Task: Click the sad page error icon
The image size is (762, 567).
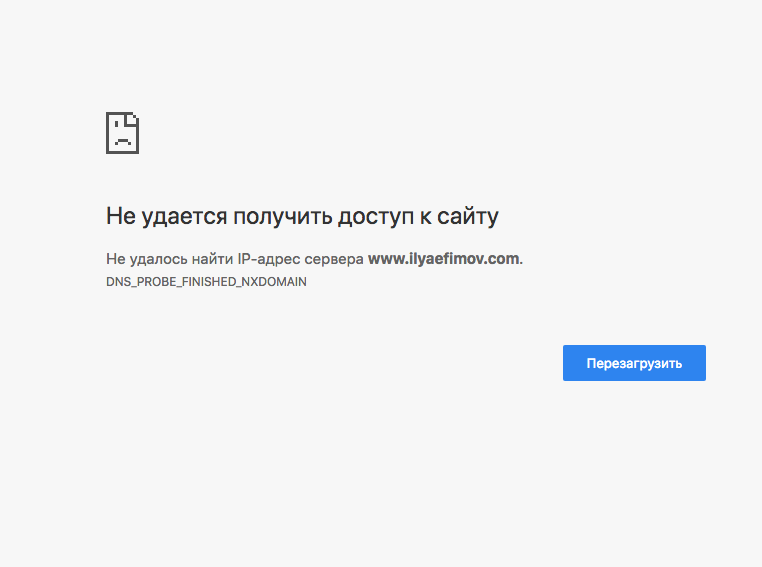Action: (122, 133)
